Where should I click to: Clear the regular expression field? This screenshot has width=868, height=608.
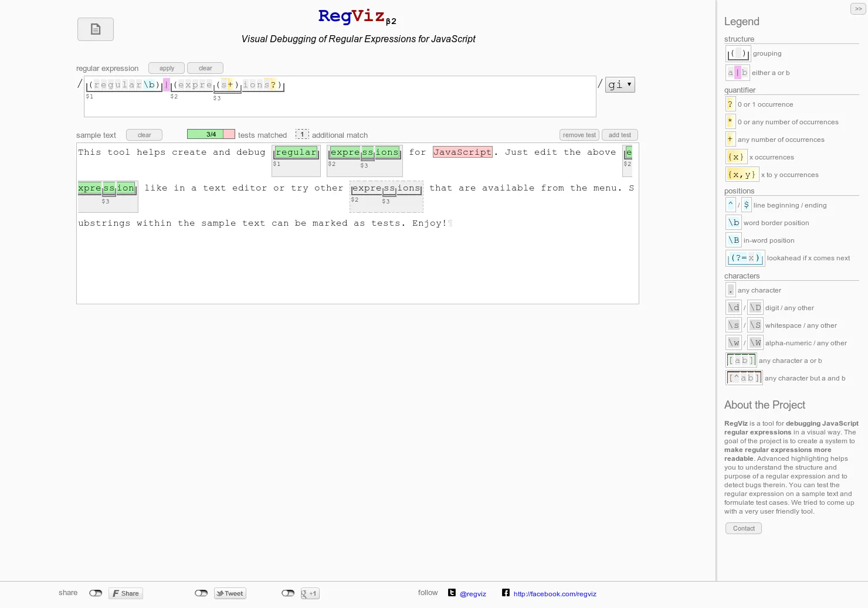[205, 68]
